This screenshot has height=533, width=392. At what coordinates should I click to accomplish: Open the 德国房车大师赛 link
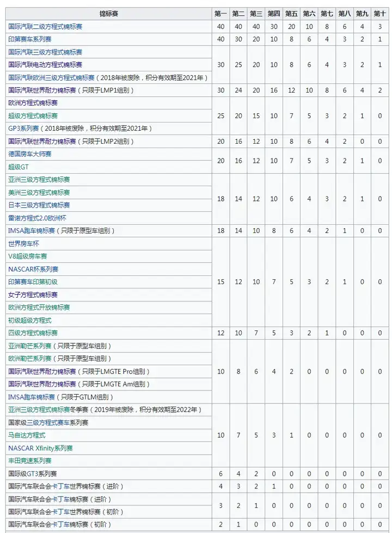click(30, 154)
